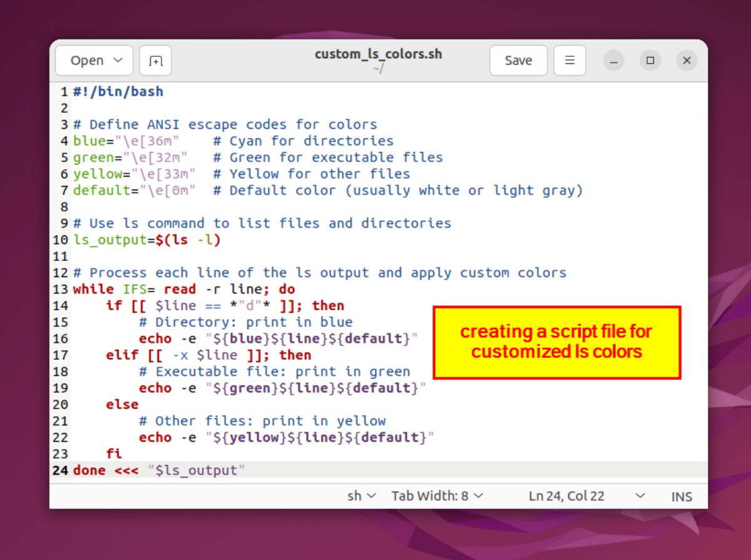Save the custom_ls_colors.sh file
Viewport: 751px width, 560px height.
(518, 60)
